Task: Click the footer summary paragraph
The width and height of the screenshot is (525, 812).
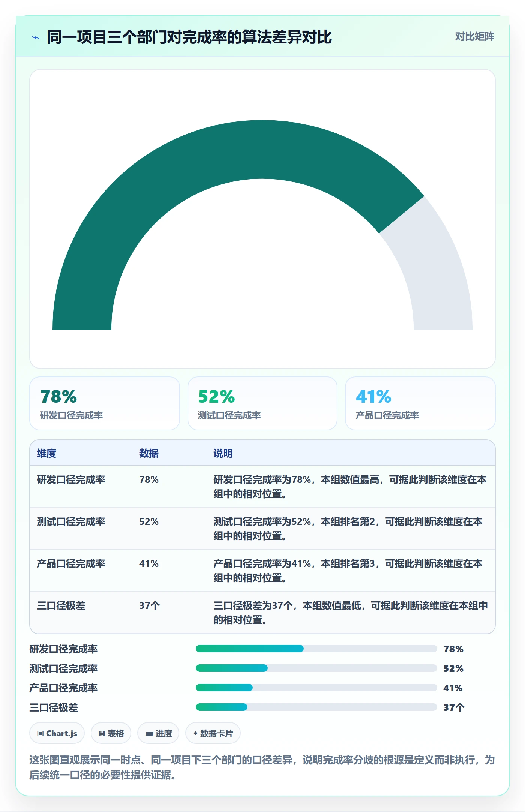Action: [262, 767]
